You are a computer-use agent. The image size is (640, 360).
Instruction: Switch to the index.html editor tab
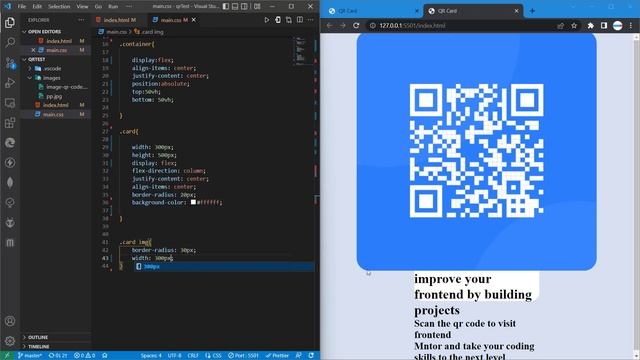tap(117, 20)
